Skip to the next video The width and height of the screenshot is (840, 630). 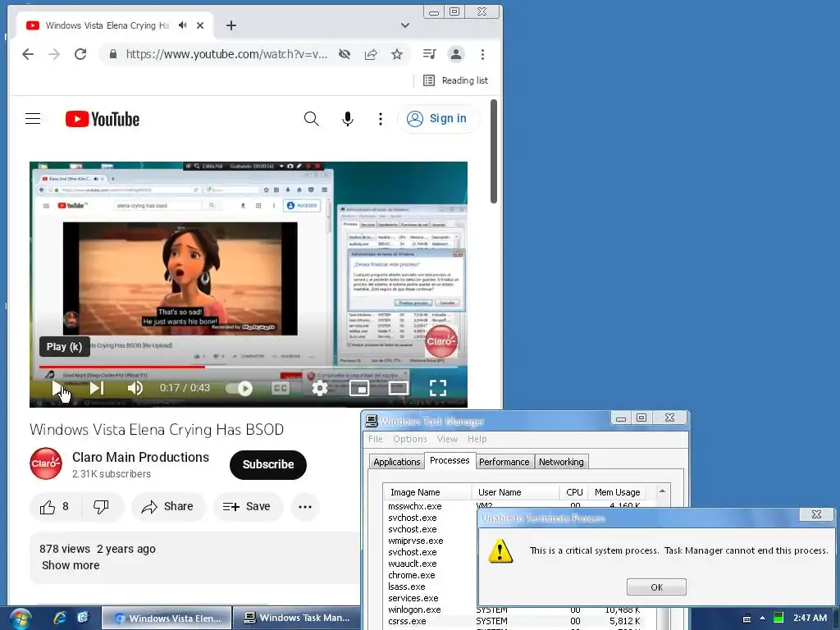point(97,388)
